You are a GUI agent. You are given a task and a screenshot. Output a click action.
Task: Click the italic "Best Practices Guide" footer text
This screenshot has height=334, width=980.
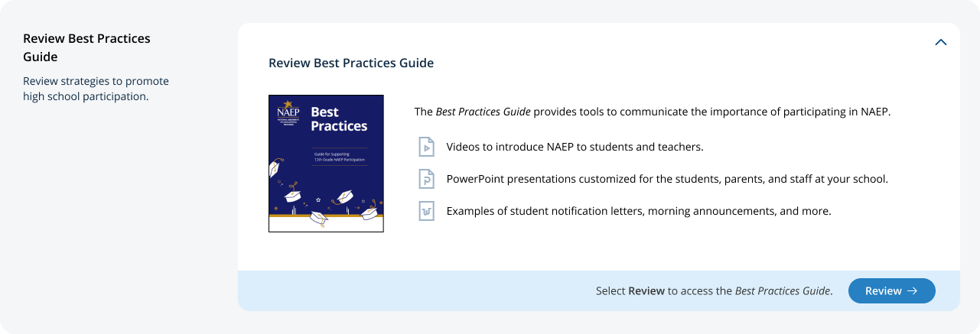[x=782, y=291]
